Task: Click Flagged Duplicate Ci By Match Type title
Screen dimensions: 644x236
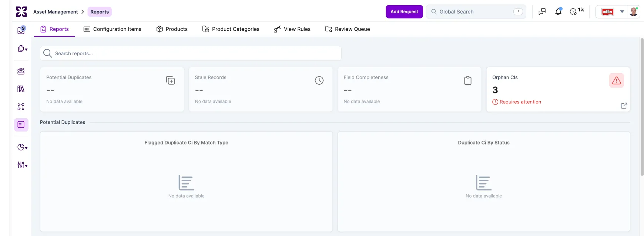Action: click(186, 143)
